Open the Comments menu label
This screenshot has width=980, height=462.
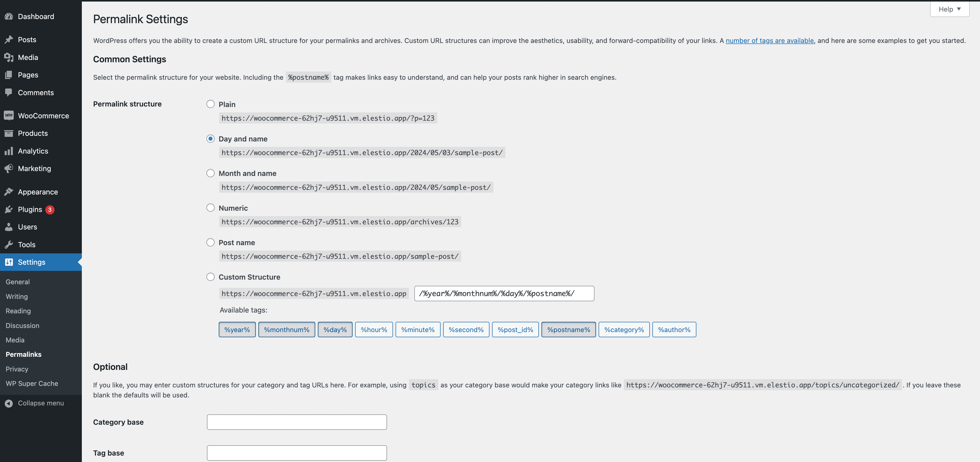(36, 92)
